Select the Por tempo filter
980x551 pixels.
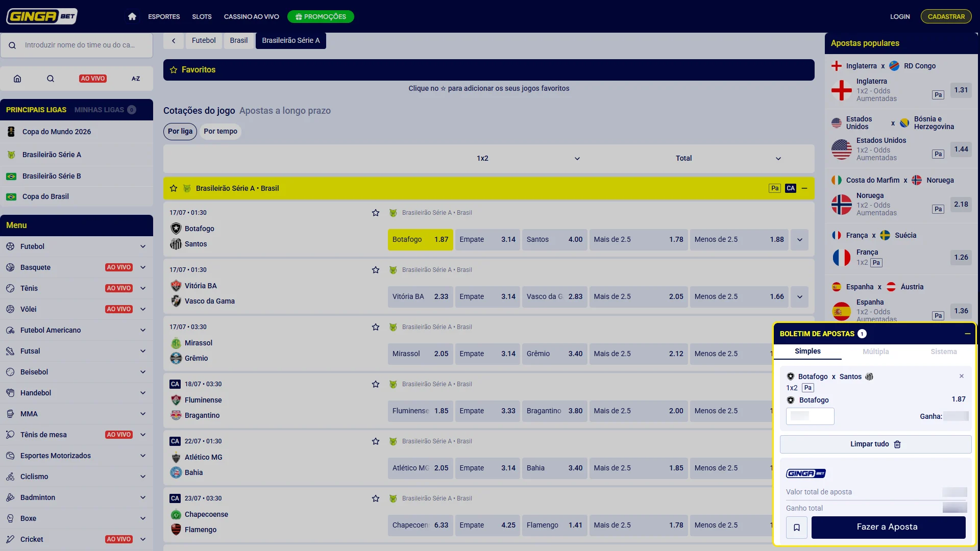pyautogui.click(x=220, y=132)
